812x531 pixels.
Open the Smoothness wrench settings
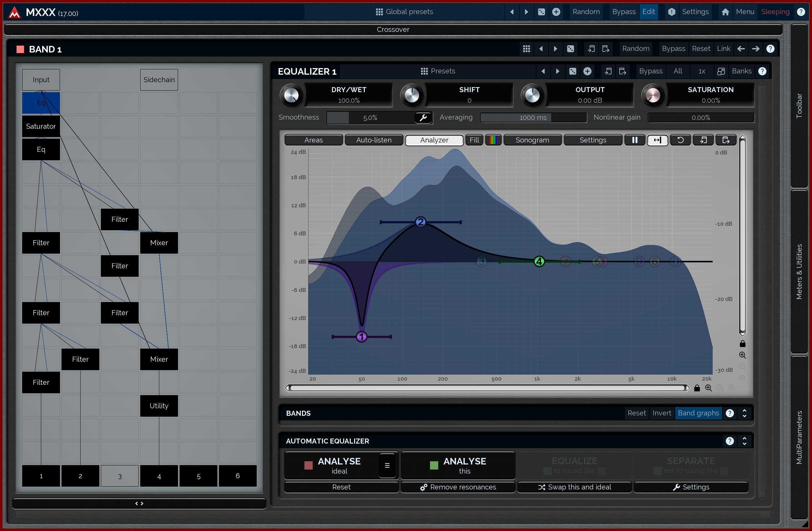click(423, 118)
